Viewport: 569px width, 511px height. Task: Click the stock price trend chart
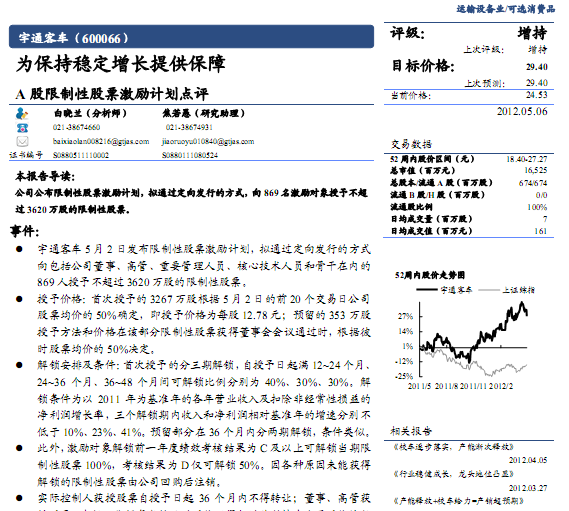pyautogui.click(x=466, y=345)
